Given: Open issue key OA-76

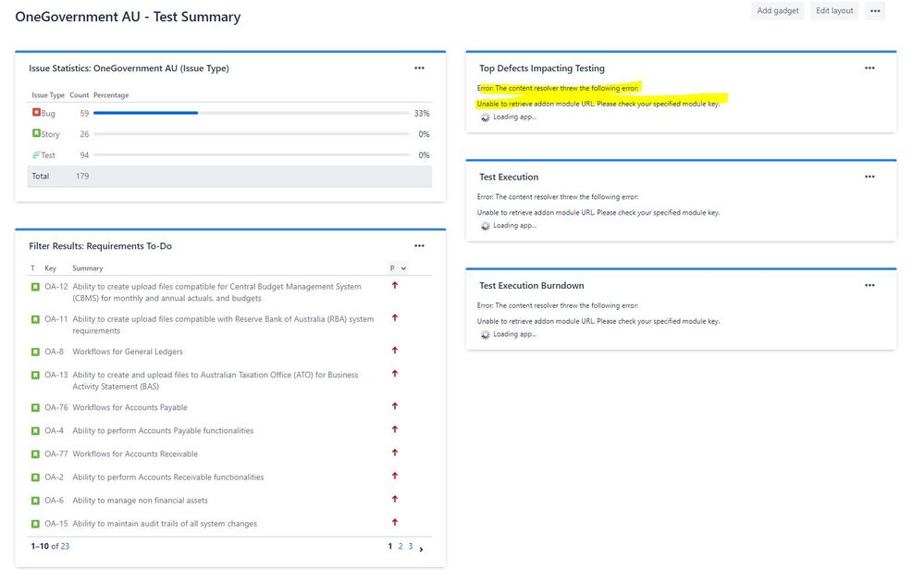Looking at the screenshot, I should click(56, 407).
